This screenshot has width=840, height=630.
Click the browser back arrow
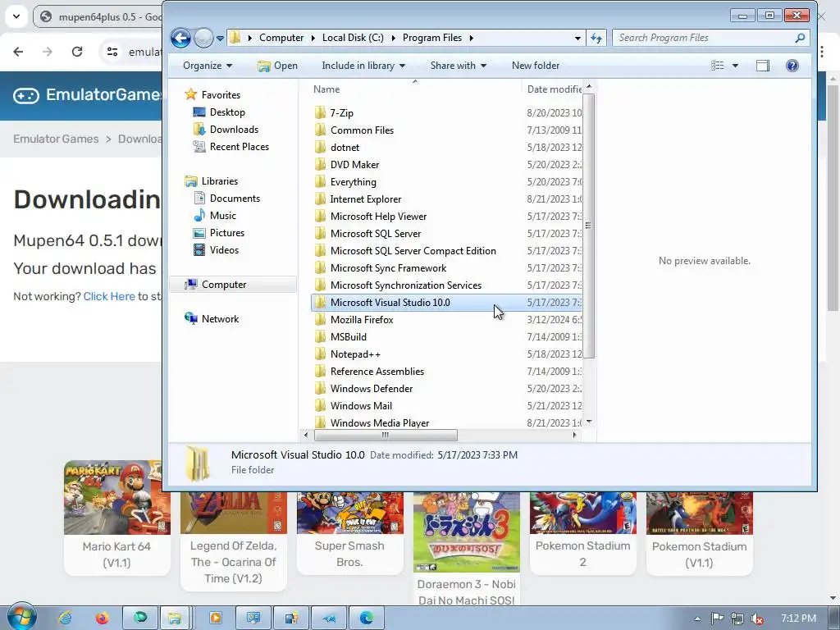[x=18, y=52]
